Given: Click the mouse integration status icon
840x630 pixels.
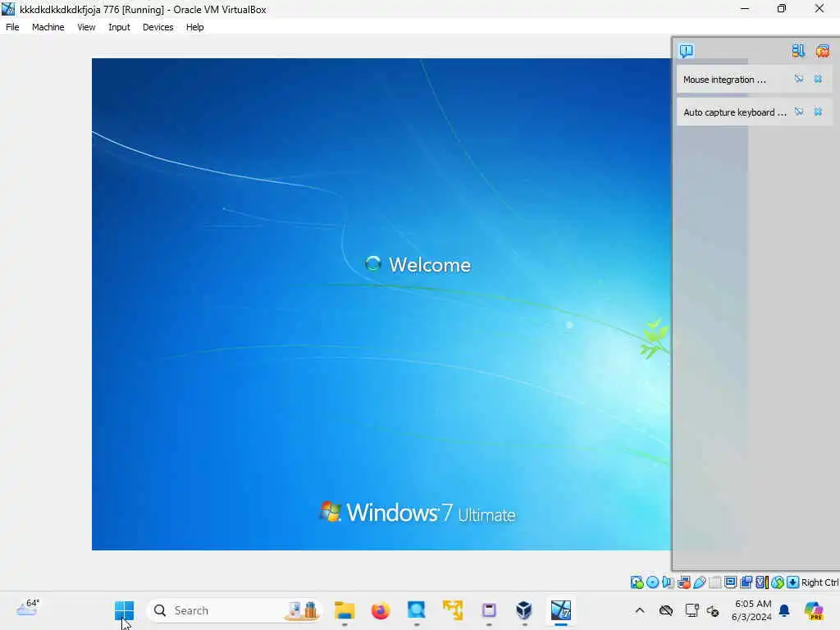Looking at the screenshot, I should point(778,582).
